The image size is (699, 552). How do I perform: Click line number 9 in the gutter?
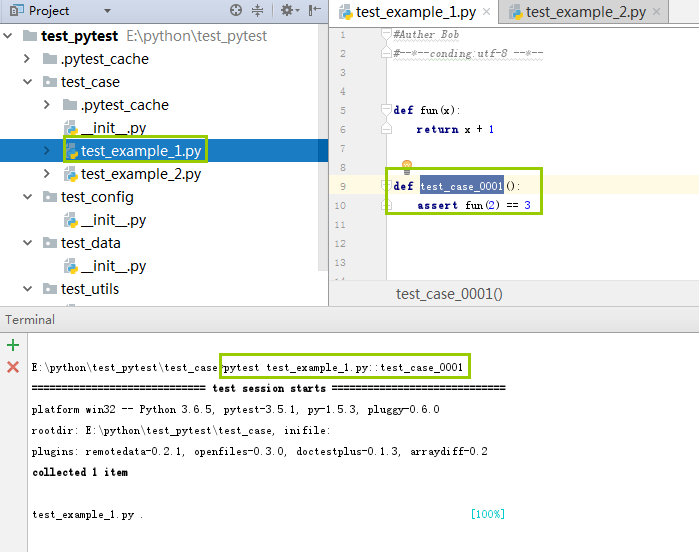pyautogui.click(x=342, y=186)
